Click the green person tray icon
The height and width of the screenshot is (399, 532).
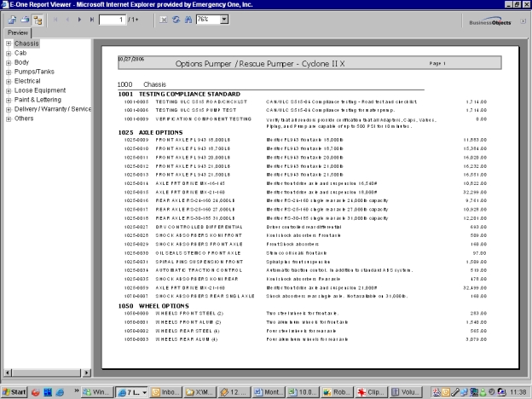483,392
